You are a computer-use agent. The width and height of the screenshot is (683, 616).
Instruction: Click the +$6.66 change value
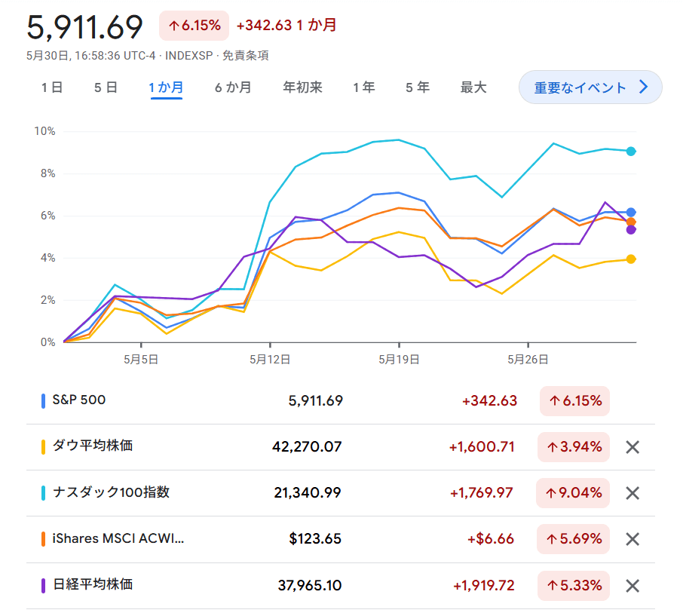[x=491, y=539]
